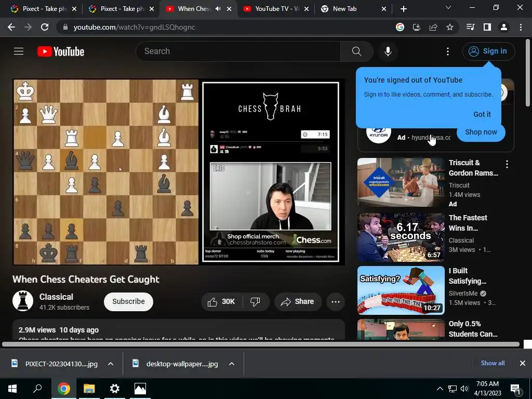Open Triscuit video options three dots
Screen dimensions: 532x399
pos(507,164)
